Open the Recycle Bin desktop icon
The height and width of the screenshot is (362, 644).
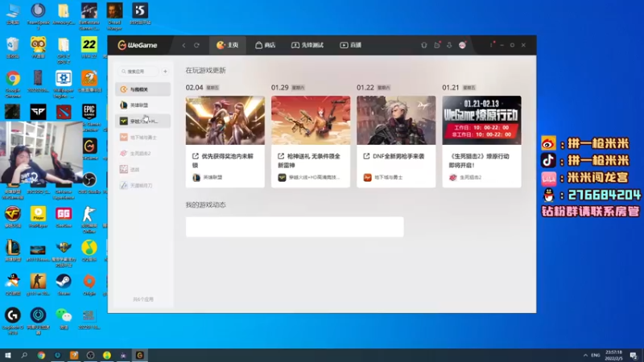(x=13, y=47)
